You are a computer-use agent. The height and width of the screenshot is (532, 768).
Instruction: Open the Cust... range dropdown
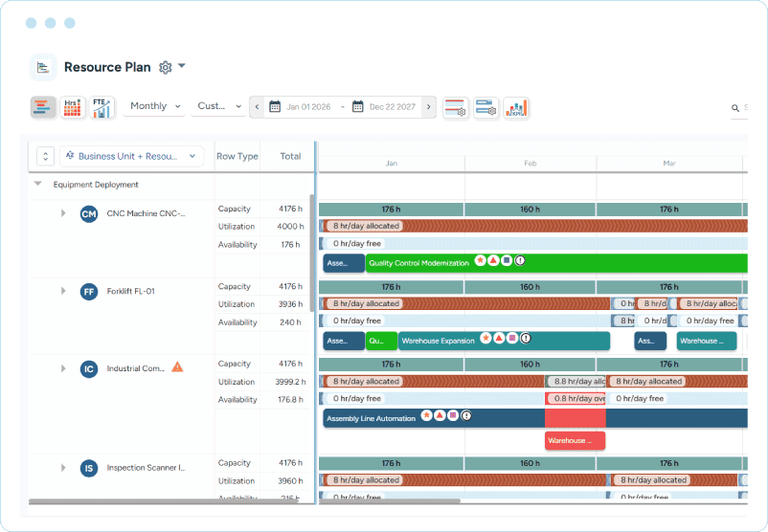tap(219, 106)
